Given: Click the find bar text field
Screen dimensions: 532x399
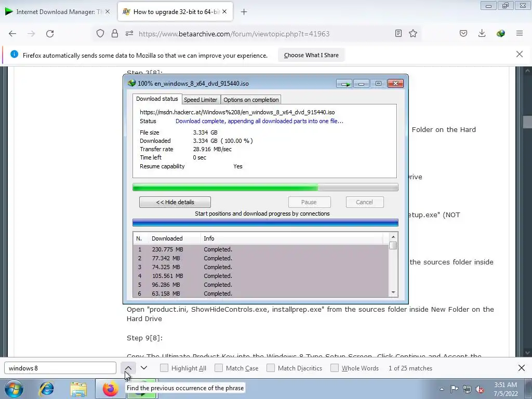Looking at the screenshot, I should click(60, 368).
